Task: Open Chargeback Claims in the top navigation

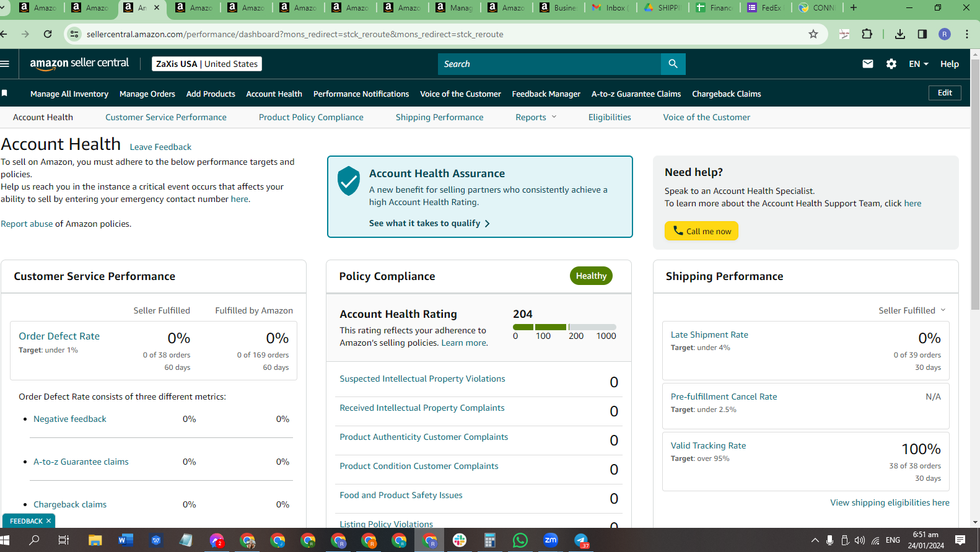Action: pyautogui.click(x=727, y=94)
